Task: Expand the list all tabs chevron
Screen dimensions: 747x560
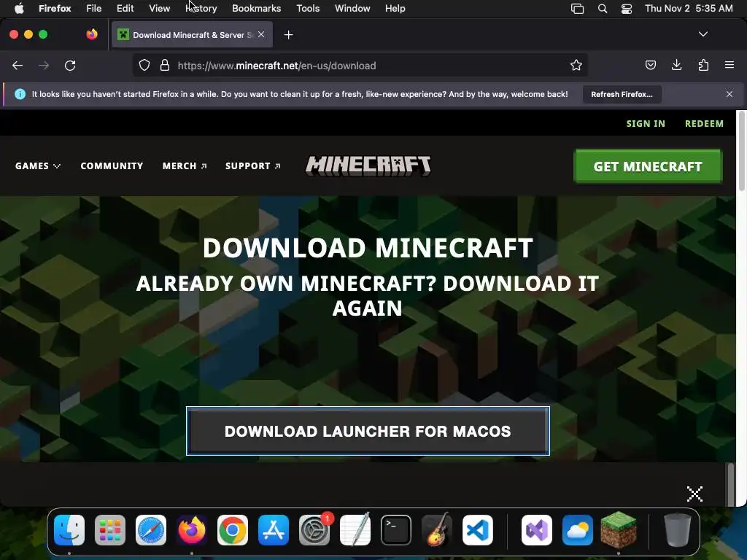Action: coord(703,34)
